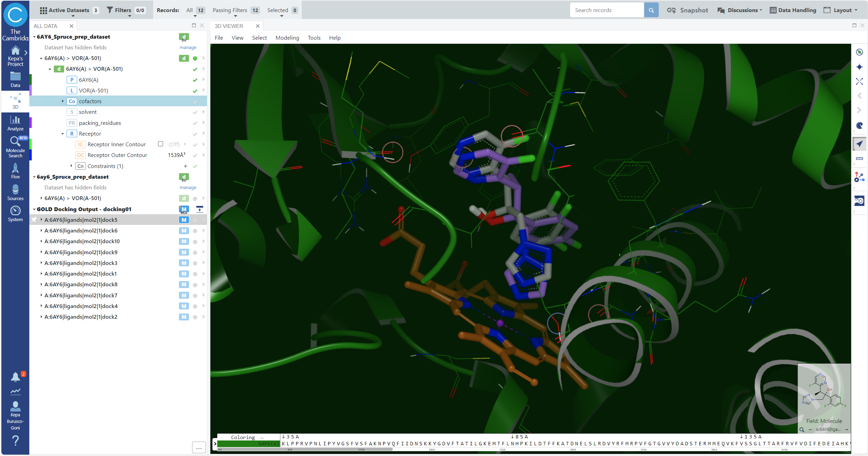The image size is (868, 456).
Task: Toggle visibility check of VOR(A-501) ligand
Action: 195,91
